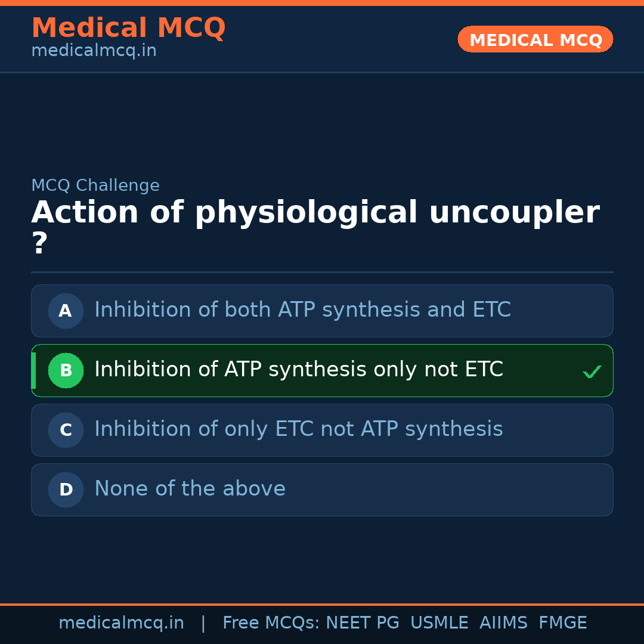Choose answer 'Inhibition of only ETC not ATP synthesis'
Image resolution: width=644 pixels, height=644 pixels.
click(298, 429)
